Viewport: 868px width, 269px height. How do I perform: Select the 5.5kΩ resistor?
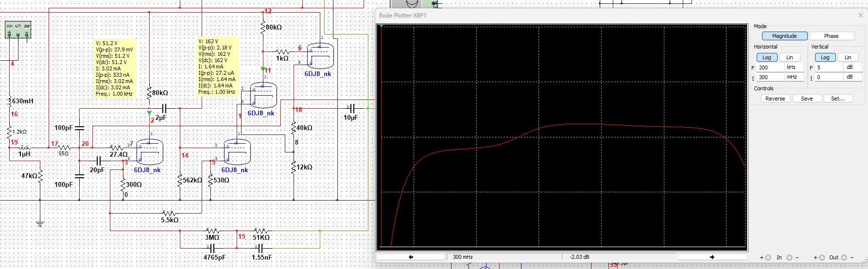pyautogui.click(x=169, y=213)
